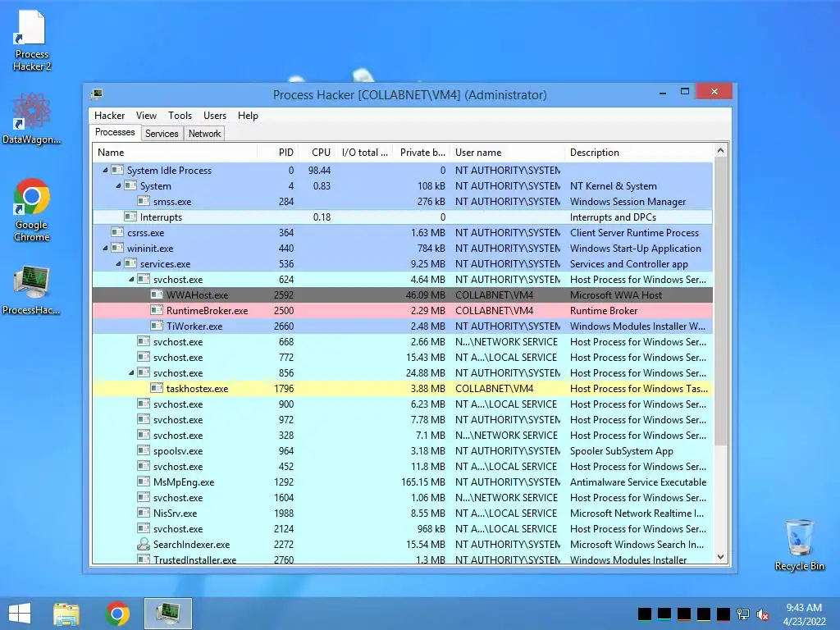Click the scrollbar up arrow

[x=720, y=151]
